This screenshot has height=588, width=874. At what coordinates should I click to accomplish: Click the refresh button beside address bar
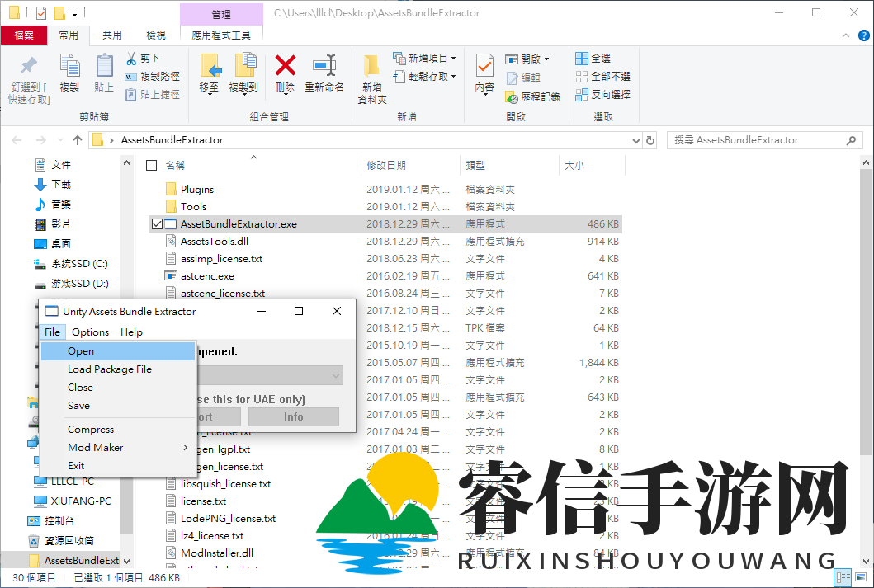pyautogui.click(x=651, y=140)
